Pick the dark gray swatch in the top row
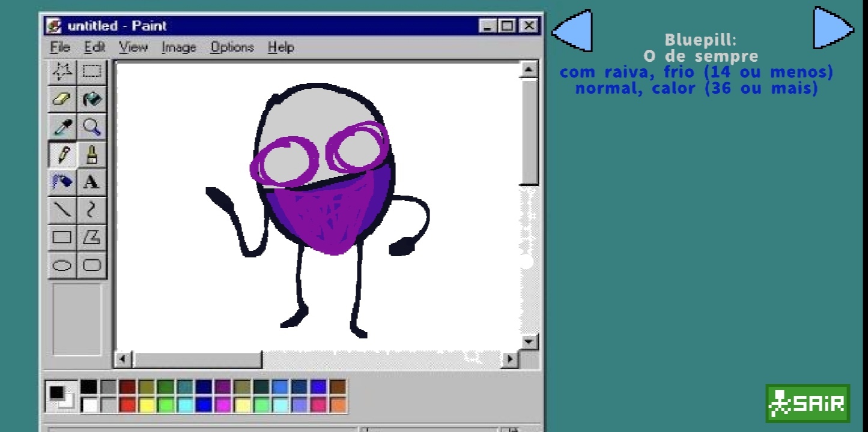Viewport: 868px width, 432px height. pos(108,387)
